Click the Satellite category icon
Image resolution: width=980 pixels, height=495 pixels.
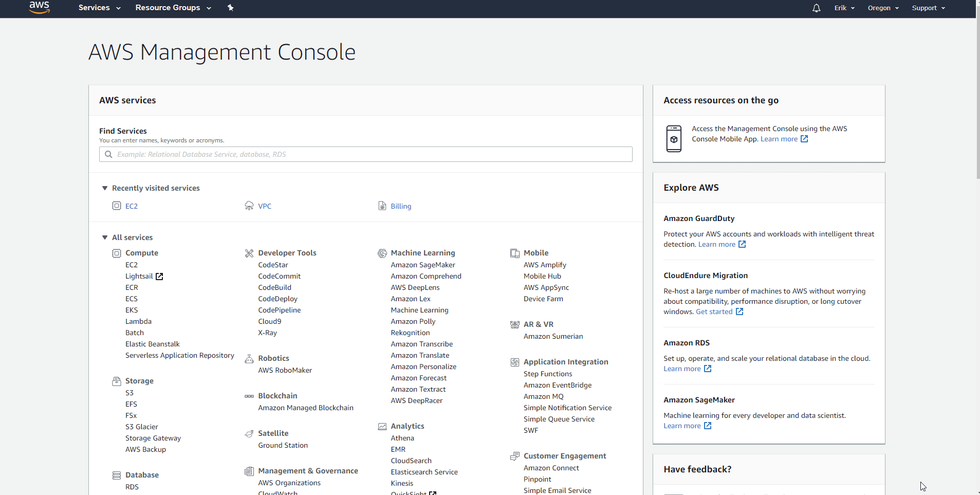249,433
